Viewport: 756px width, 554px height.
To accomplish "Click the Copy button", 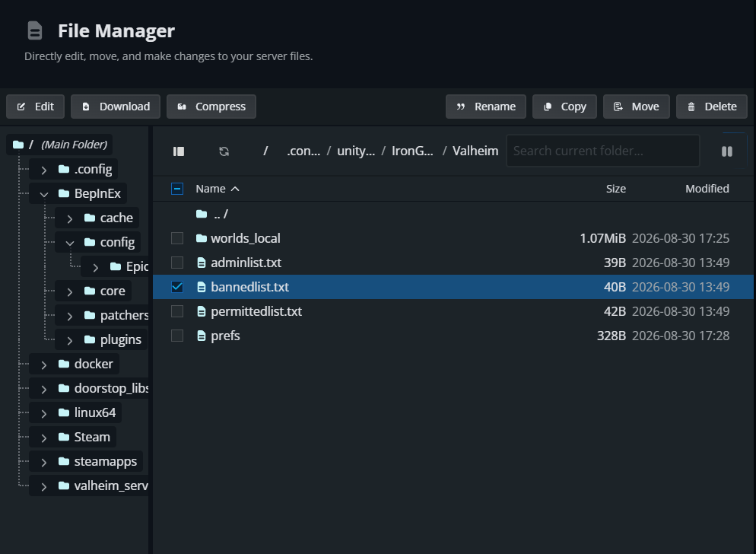I will [564, 107].
